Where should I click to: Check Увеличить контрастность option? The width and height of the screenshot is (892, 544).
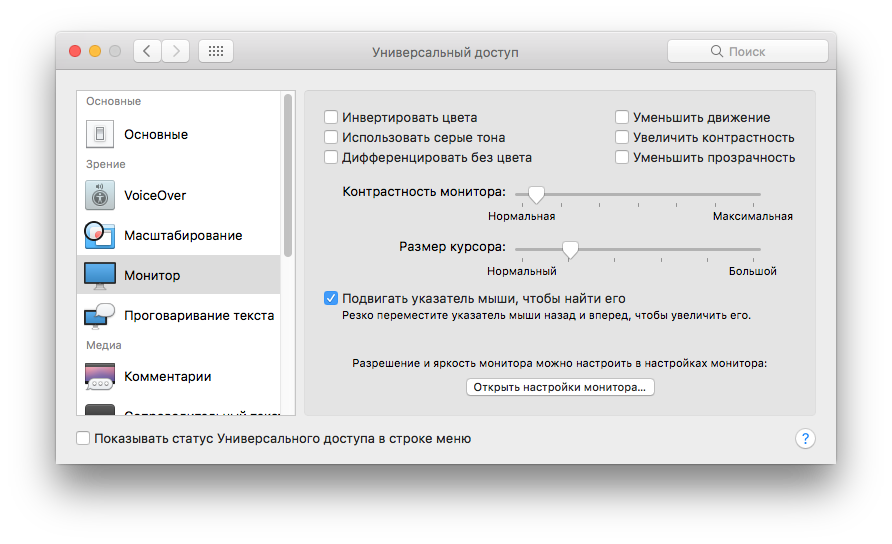622,138
